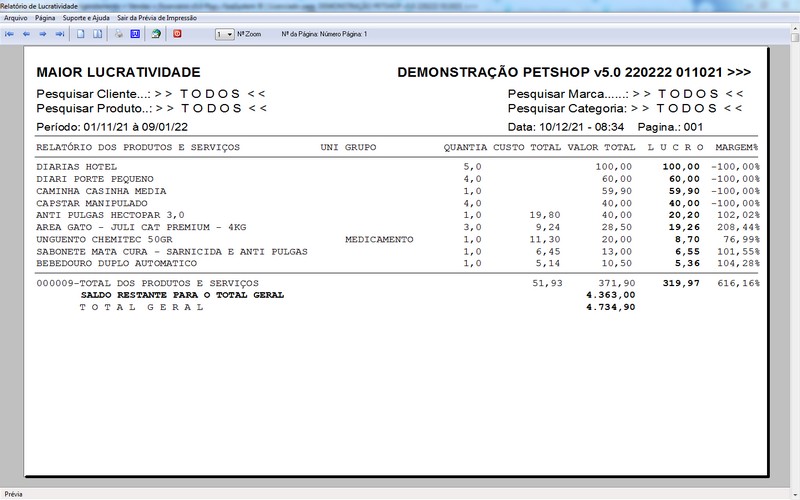Image resolution: width=800 pixels, height=500 pixels.
Task: Click the MARGEM% column header
Action: (737, 147)
